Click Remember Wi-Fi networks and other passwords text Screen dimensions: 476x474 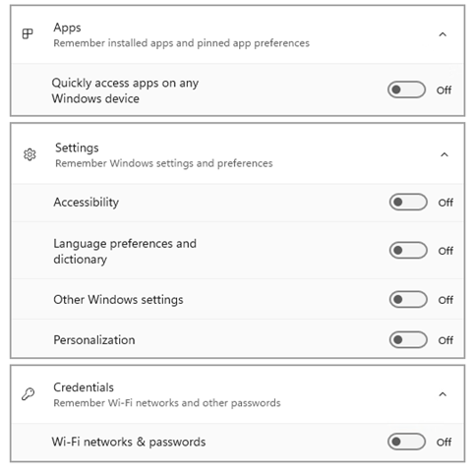[x=167, y=403]
